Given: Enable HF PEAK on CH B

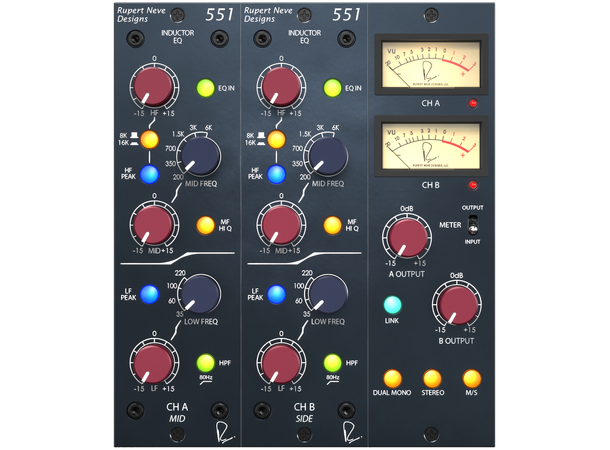Looking at the screenshot, I should click(277, 174).
